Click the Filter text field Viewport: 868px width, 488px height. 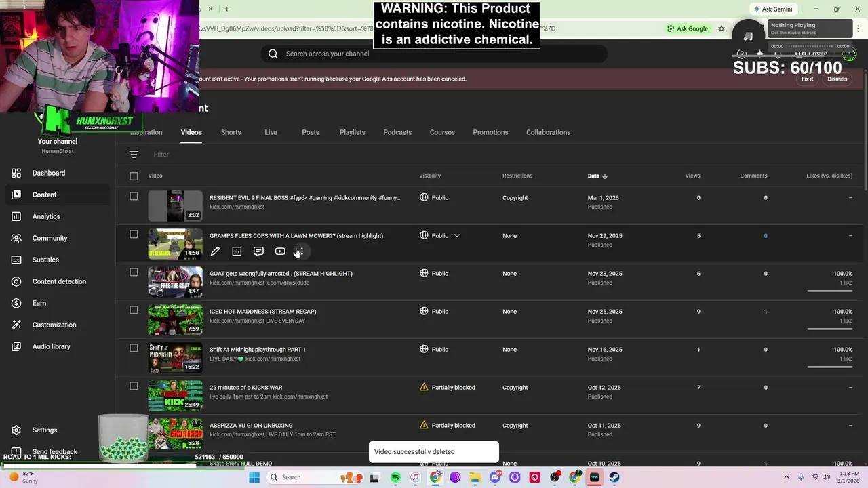(161, 155)
